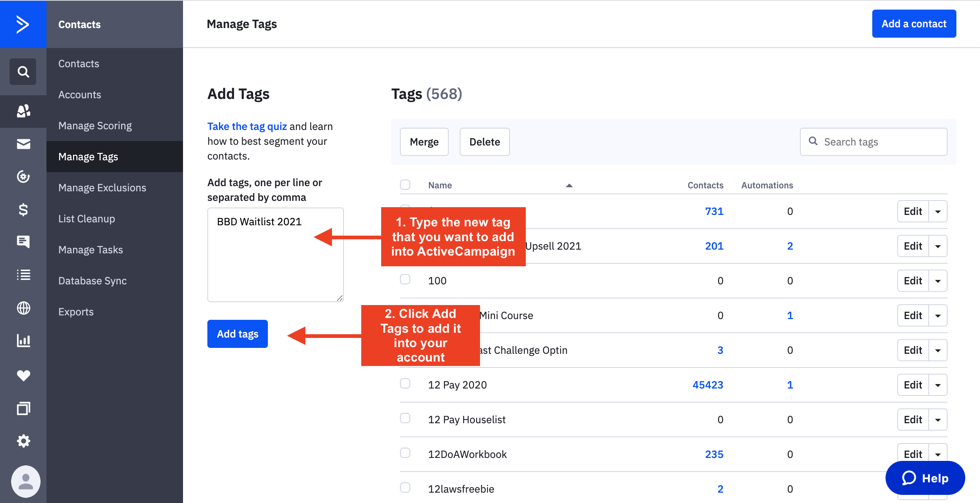Click the blue Add tags button
The image size is (980, 503).
[237, 334]
